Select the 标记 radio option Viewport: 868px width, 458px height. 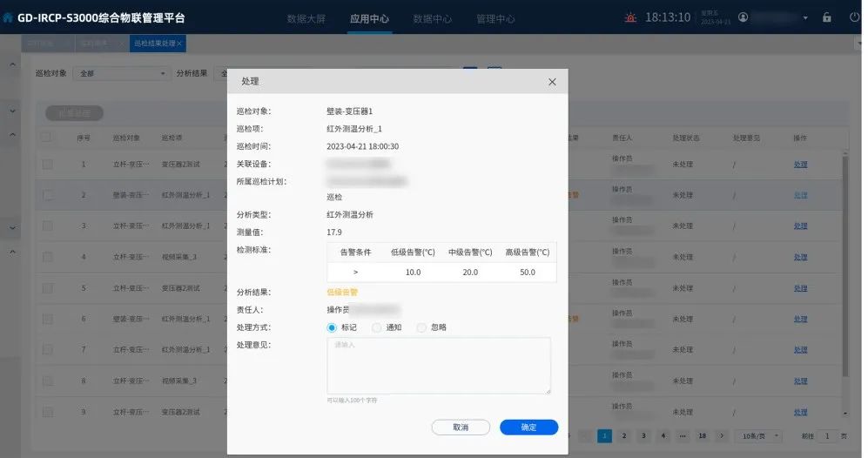coord(332,327)
